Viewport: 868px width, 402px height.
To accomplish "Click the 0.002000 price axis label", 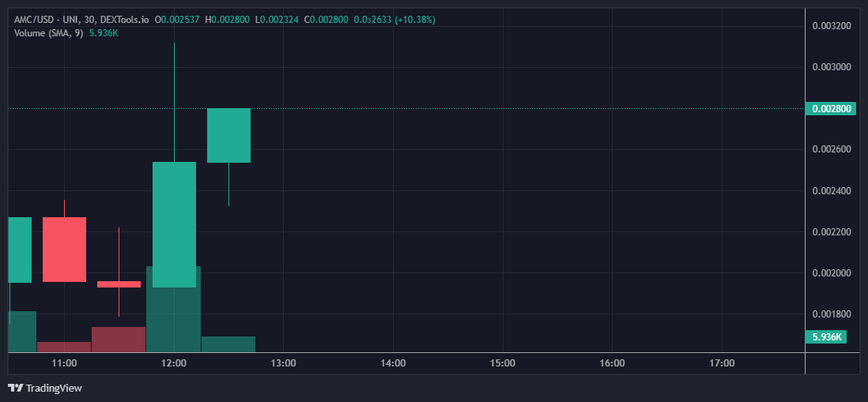I will pos(831,273).
